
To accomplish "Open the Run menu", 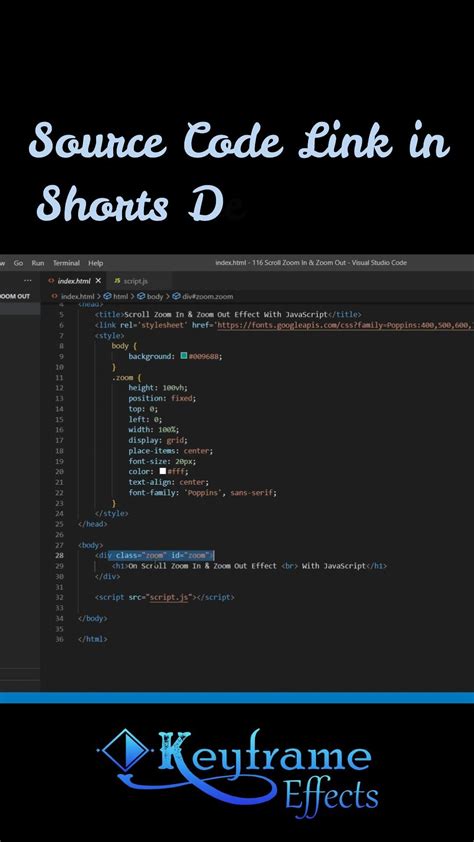I will pos(38,263).
